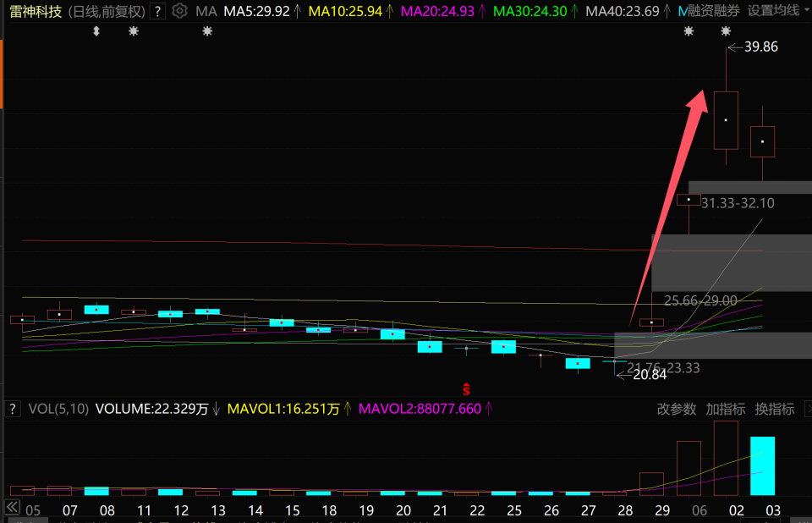Screen dimensions: 812x523
Task: Click the (日线,前复权) period label
Action: click(107, 11)
